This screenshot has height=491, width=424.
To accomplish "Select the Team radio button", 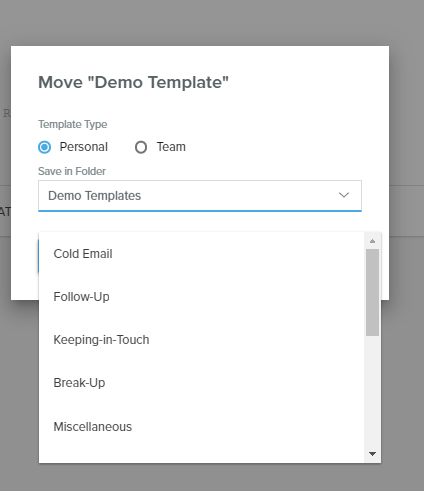I will point(141,147).
